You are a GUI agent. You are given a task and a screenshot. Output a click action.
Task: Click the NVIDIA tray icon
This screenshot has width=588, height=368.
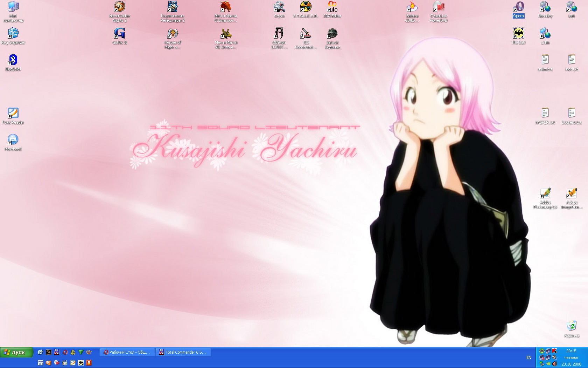coord(548,364)
